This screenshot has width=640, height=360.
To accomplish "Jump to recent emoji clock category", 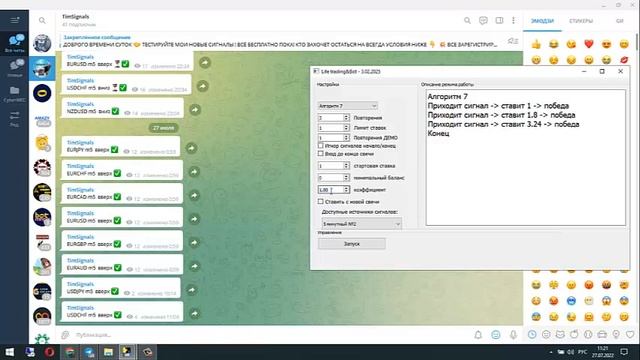I will [x=532, y=334].
